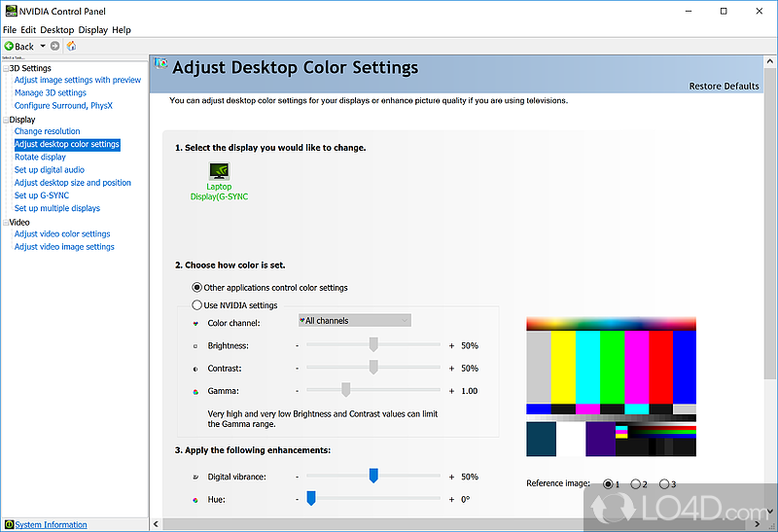778x532 pixels.
Task: Open 'Rotate display' page
Action: coord(40,158)
